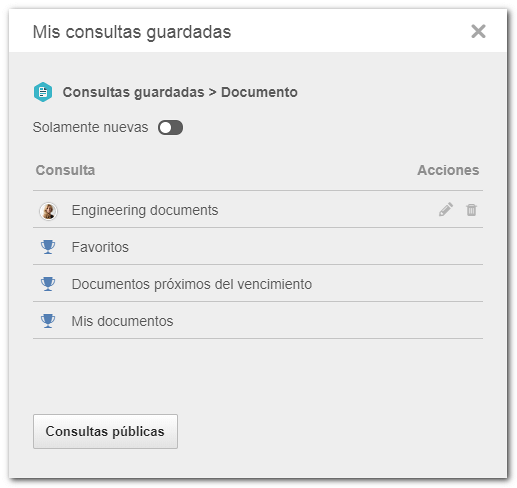Delete Engineering documents using trash icon
This screenshot has height=488, width=517.
click(x=471, y=210)
